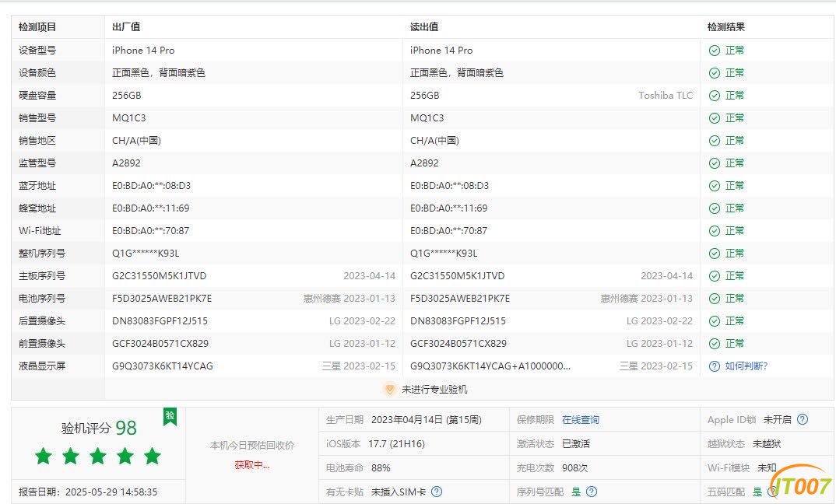
Task: Click A2892 in the 出厂值 column
Action: [x=126, y=163]
